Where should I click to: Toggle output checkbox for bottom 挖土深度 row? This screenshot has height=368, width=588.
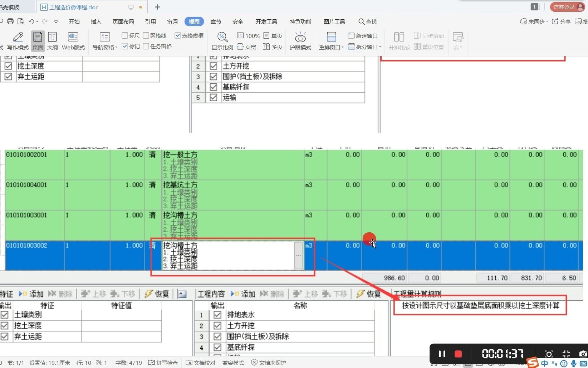[5, 325]
